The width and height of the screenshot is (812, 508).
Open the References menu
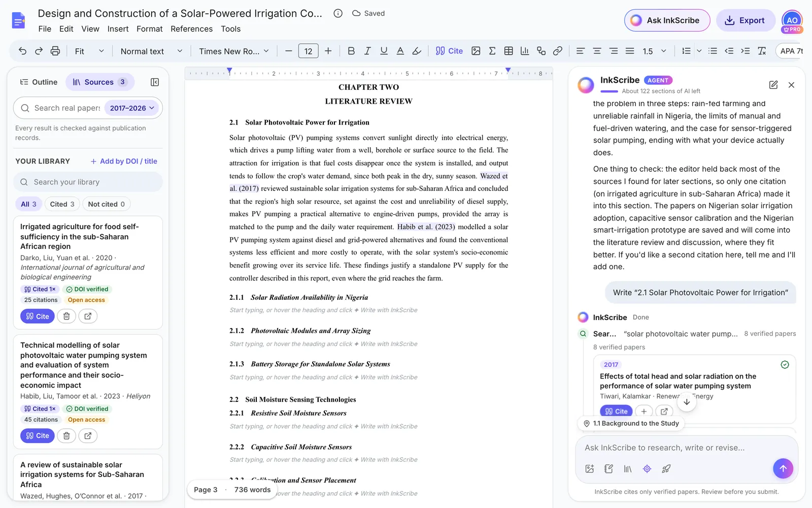191,29
